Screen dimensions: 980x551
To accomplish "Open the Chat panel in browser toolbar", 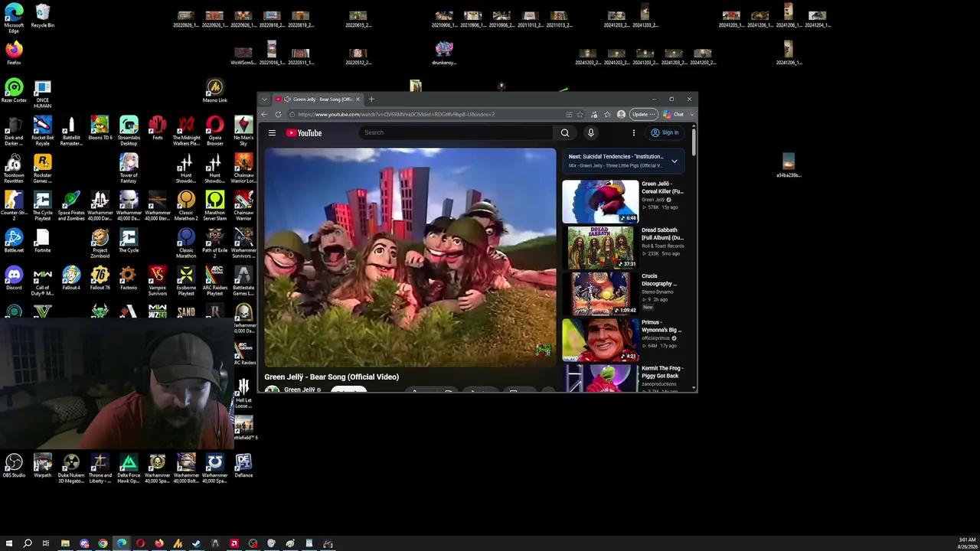I will click(x=674, y=115).
